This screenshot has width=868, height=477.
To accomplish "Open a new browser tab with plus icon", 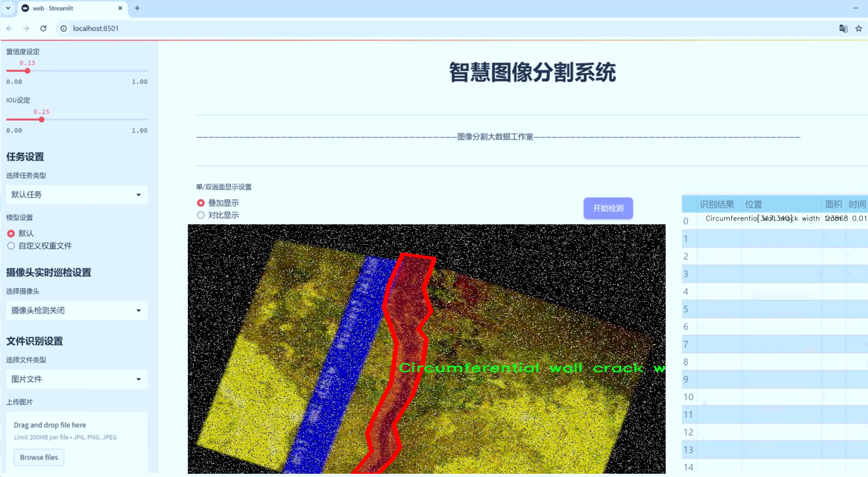I will coord(137,8).
